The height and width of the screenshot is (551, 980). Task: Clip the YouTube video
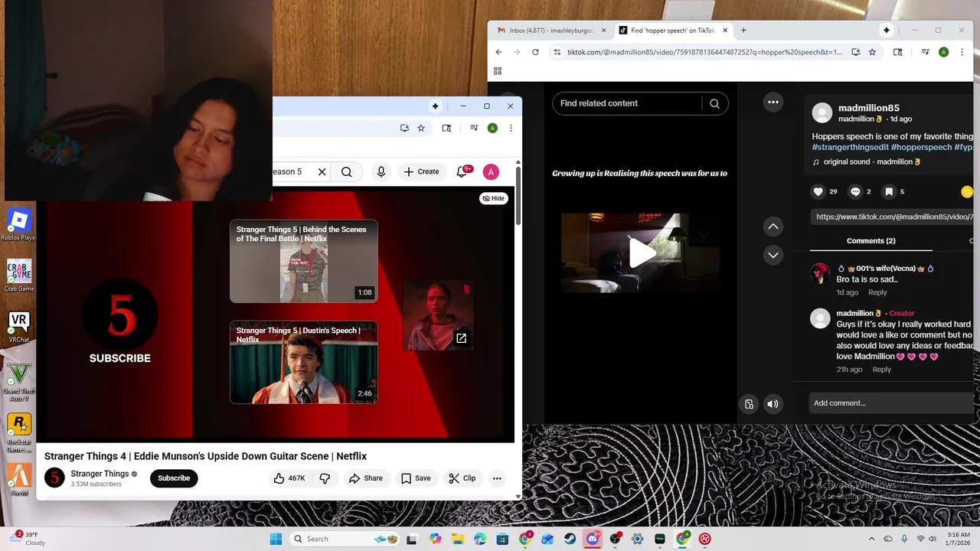pyautogui.click(x=462, y=478)
